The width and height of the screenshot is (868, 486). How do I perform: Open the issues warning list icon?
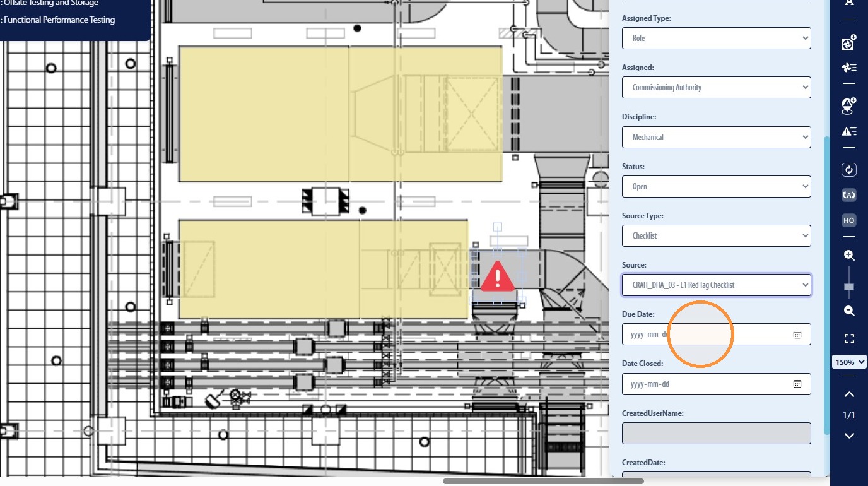(849, 131)
